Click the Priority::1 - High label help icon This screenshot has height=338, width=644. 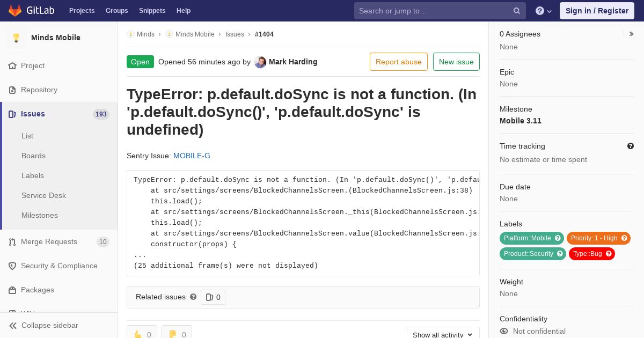(x=624, y=238)
